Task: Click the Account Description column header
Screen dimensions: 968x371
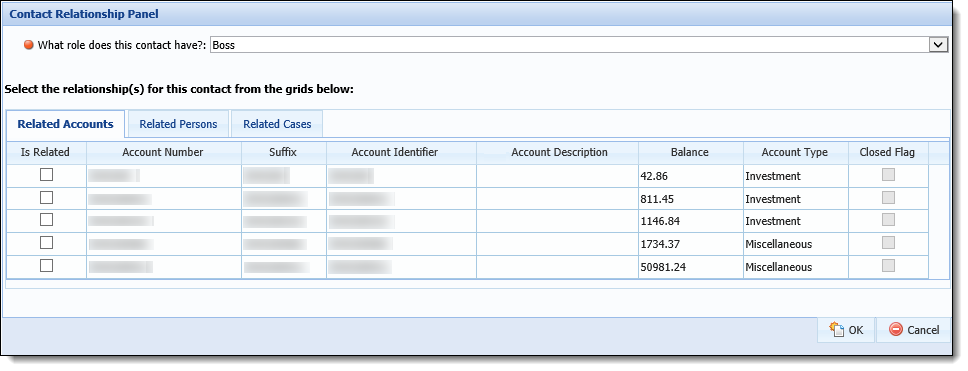Action: click(x=559, y=152)
